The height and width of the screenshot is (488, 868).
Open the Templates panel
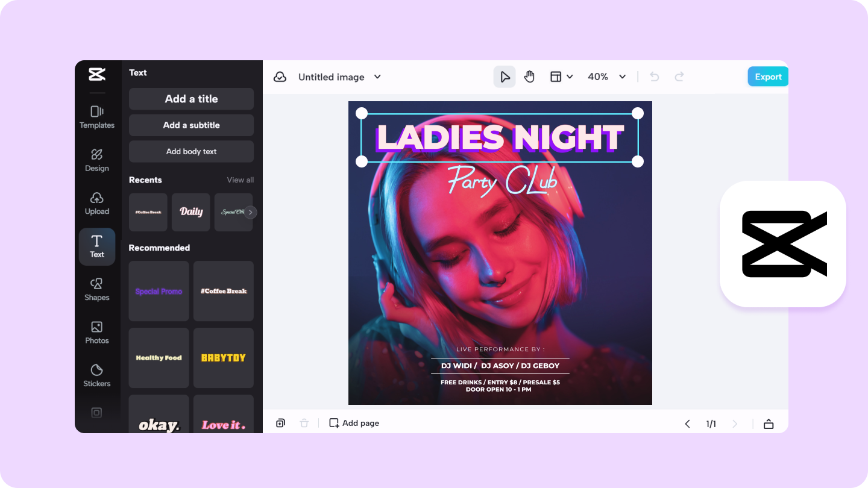(x=97, y=117)
